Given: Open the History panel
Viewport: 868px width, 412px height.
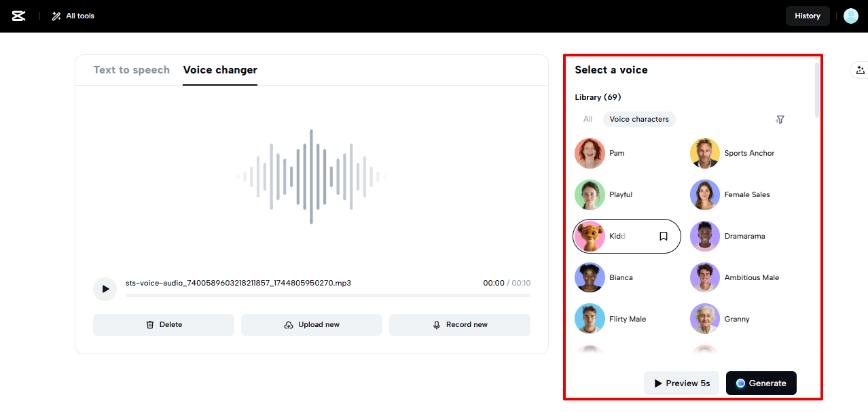Looking at the screenshot, I should click(x=808, y=15).
